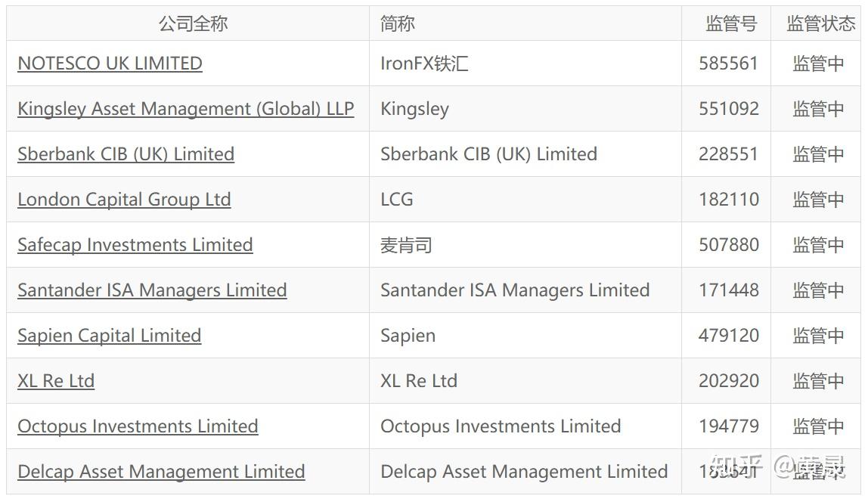Screen dimensions: 868x502
Task: Click the 公司全称 column header
Action: coord(193,23)
